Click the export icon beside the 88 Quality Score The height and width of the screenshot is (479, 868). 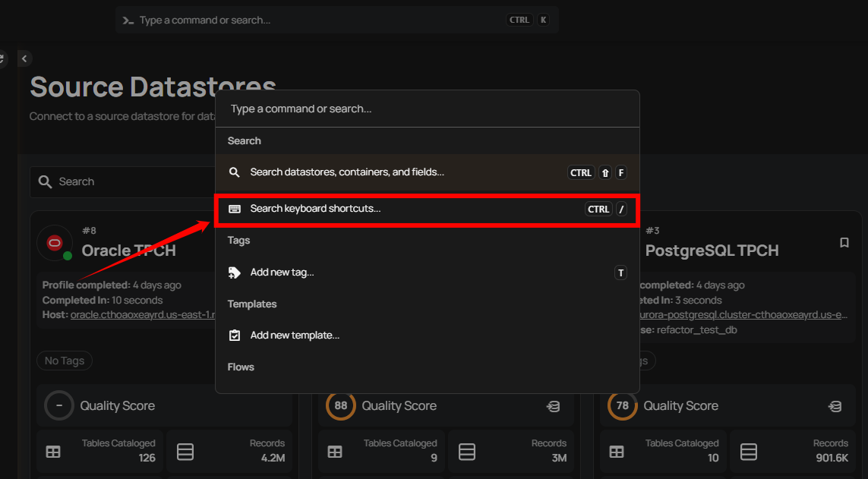pos(555,405)
